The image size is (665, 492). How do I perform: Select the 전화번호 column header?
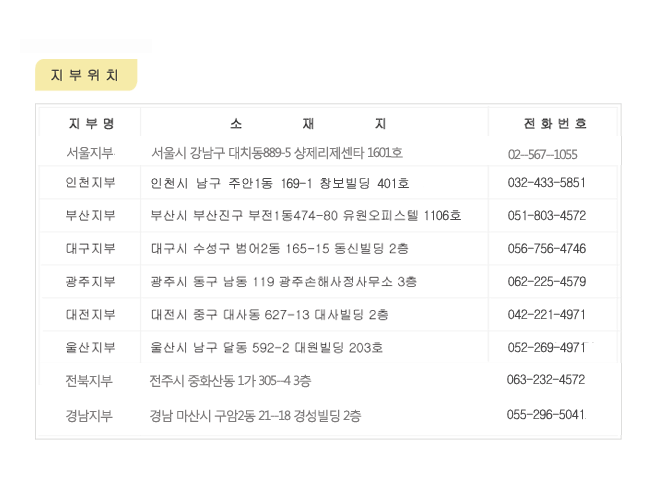click(x=555, y=123)
